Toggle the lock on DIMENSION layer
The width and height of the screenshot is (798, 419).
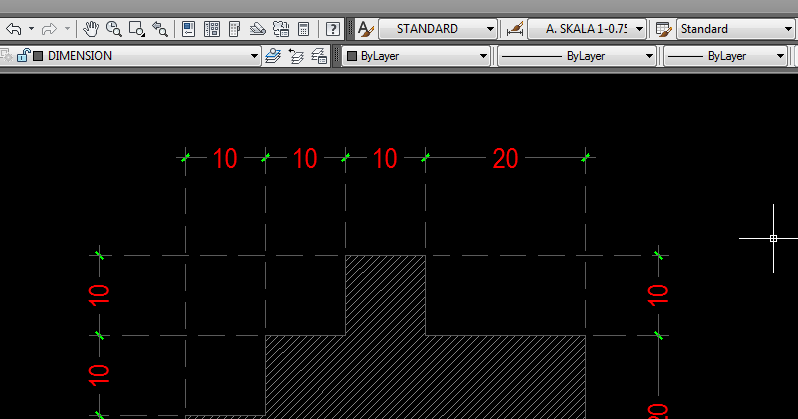click(23, 55)
